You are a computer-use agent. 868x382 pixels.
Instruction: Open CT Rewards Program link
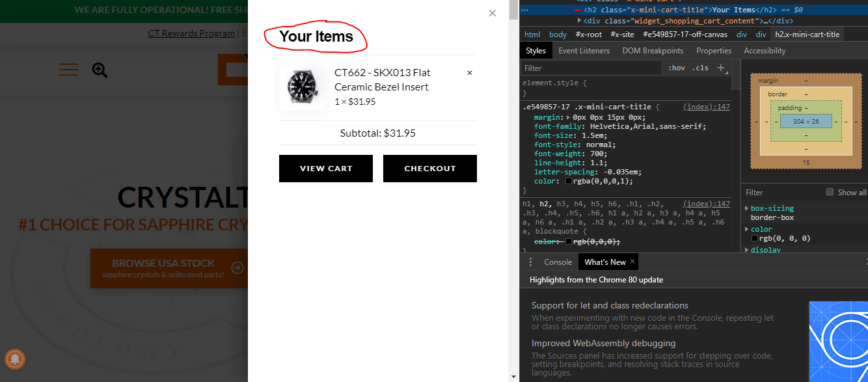tap(191, 33)
